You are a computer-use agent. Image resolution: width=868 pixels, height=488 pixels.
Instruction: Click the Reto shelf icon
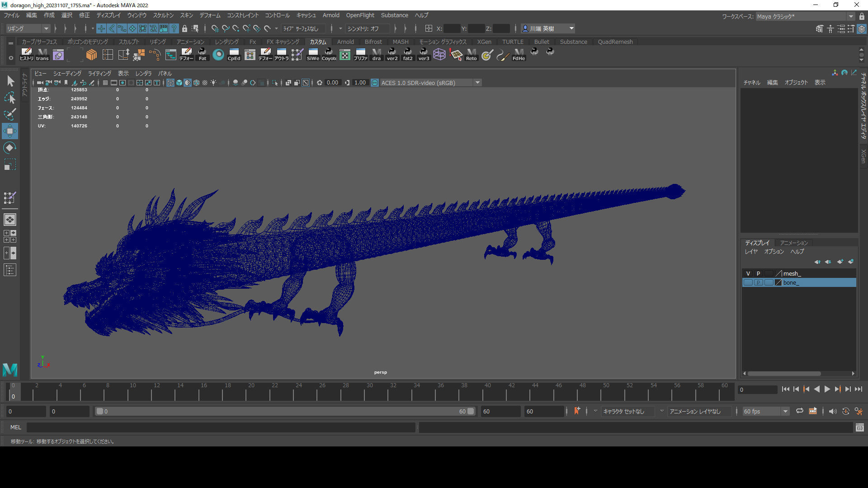[471, 55]
